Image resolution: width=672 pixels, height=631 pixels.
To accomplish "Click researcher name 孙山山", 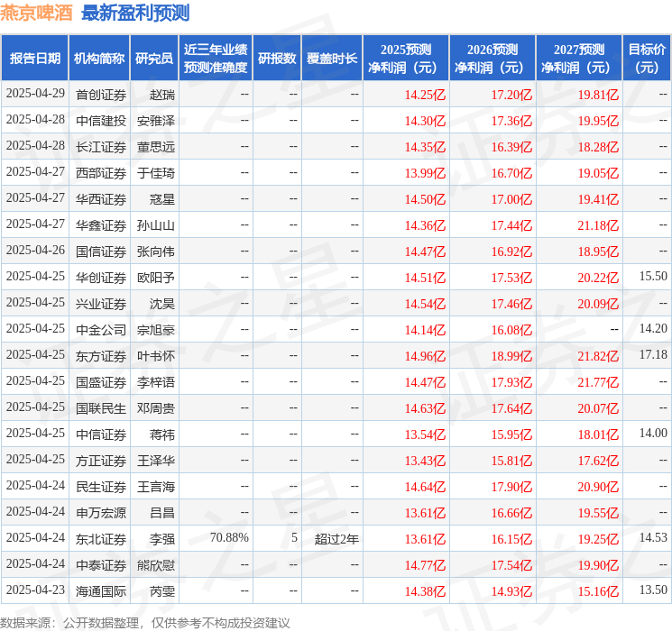I will click(x=156, y=225).
